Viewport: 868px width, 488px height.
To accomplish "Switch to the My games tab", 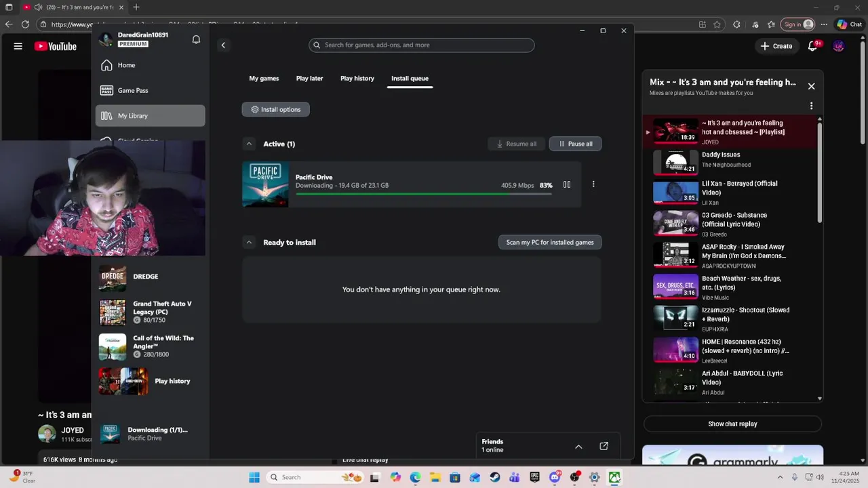I will pos(264,79).
